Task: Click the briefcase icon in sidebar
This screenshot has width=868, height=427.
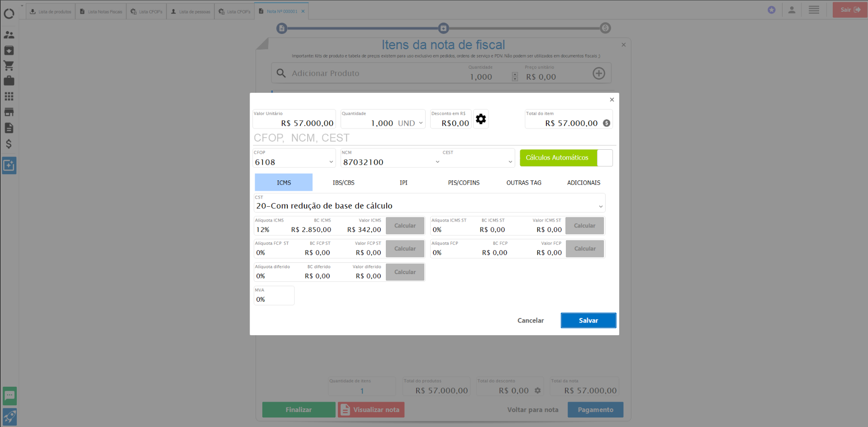Action: pos(9,81)
